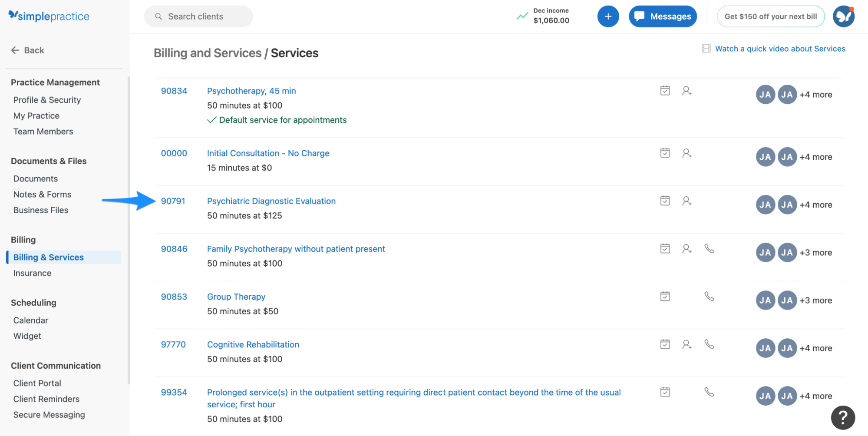Open the Insurance section

pos(32,273)
